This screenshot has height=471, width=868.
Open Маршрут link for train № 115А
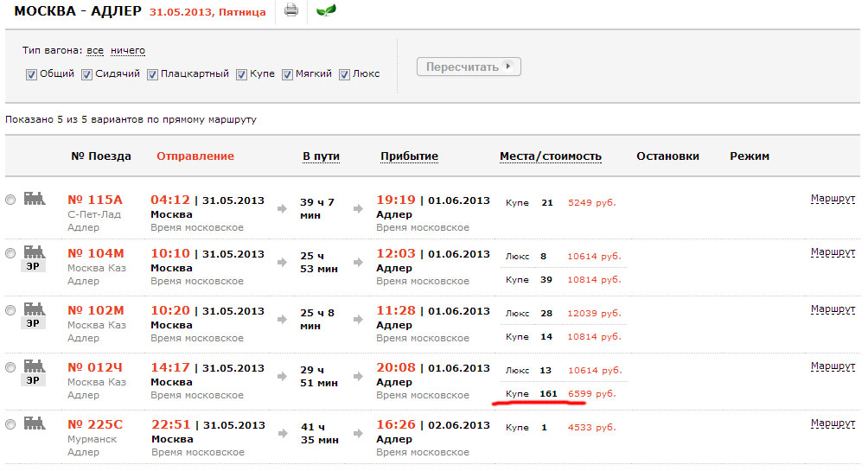click(x=833, y=199)
